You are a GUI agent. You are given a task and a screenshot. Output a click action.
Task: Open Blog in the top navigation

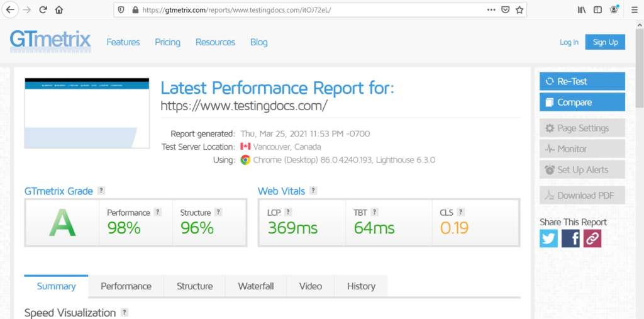(x=258, y=42)
